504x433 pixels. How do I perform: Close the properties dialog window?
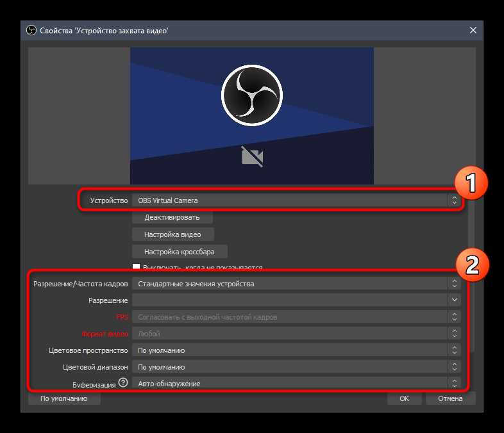[x=473, y=30]
